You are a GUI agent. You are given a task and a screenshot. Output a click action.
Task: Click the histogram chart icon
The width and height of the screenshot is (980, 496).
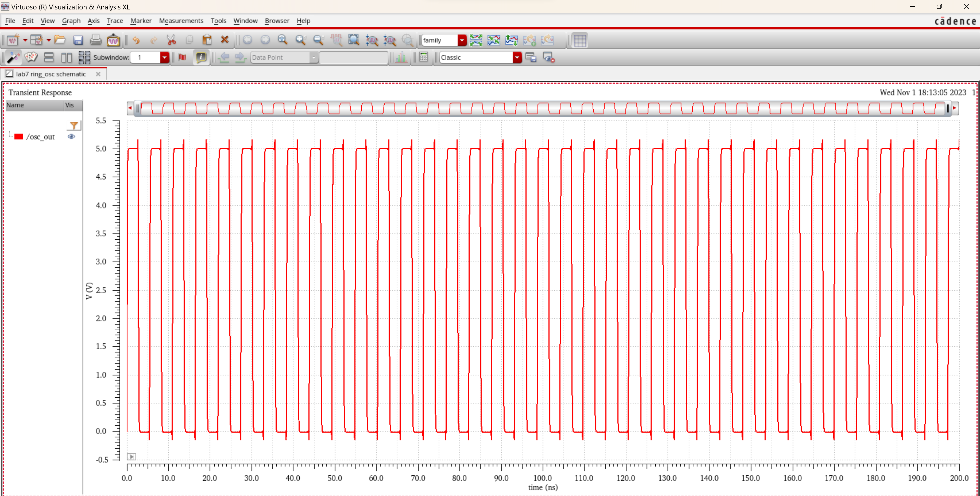tap(401, 57)
